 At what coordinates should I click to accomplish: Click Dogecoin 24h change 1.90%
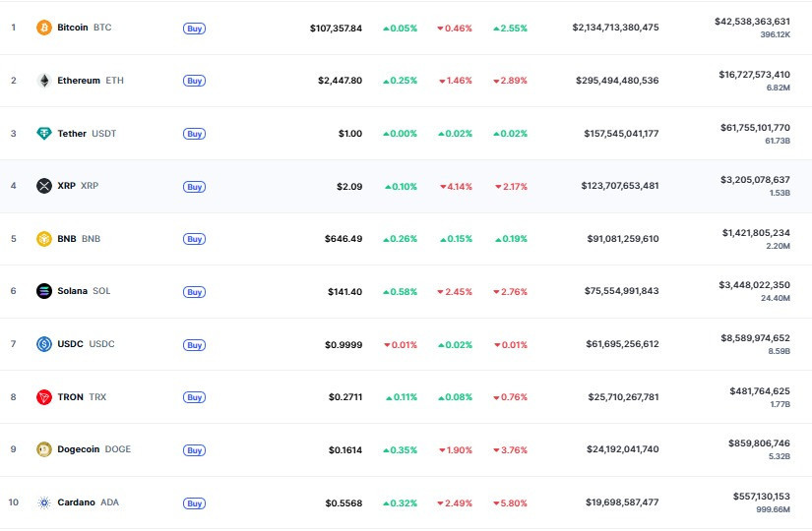(x=456, y=450)
